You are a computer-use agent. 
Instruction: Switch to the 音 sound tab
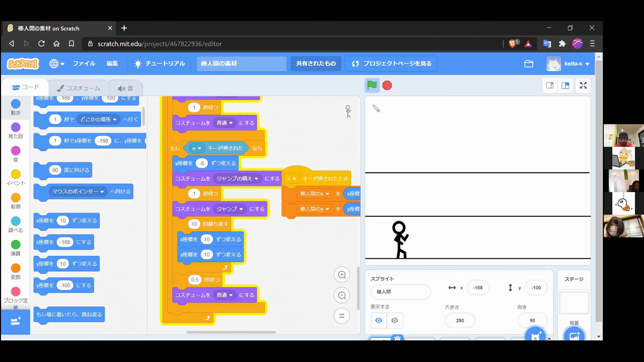coord(125,87)
